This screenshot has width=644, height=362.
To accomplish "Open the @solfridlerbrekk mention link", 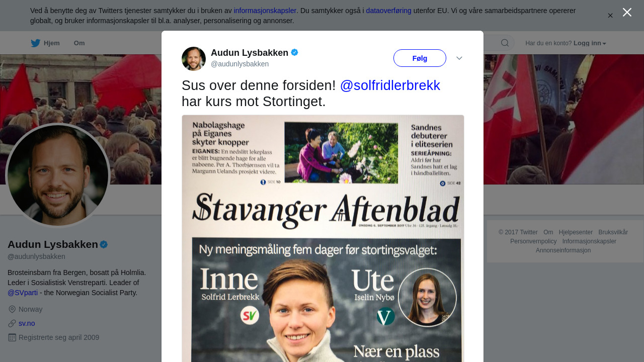I will click(x=390, y=85).
